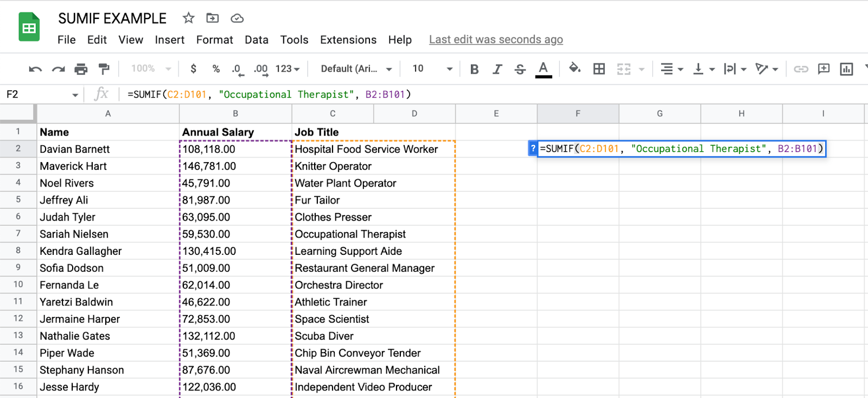Open the Data menu
This screenshot has height=398, width=868.
257,40
